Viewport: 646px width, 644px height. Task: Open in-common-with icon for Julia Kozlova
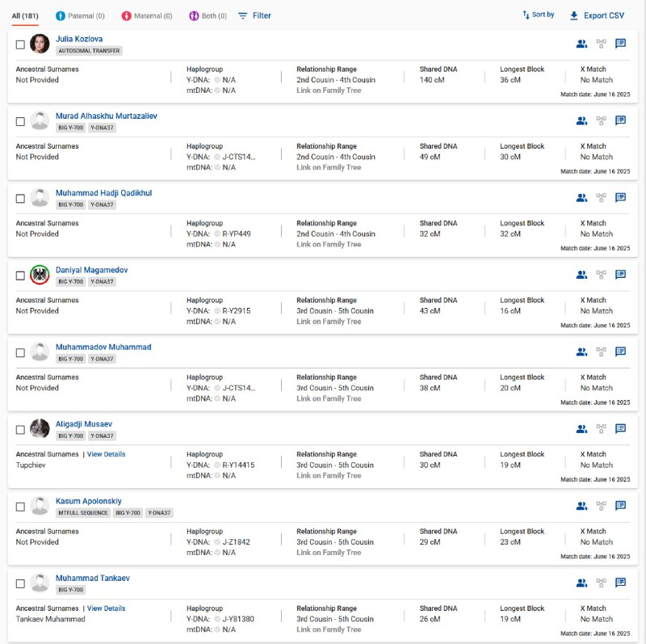click(581, 44)
